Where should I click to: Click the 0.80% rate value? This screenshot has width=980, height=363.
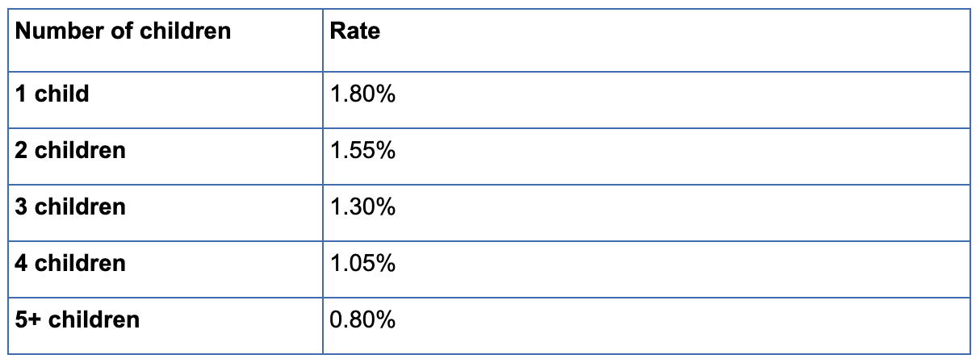pyautogui.click(x=363, y=320)
